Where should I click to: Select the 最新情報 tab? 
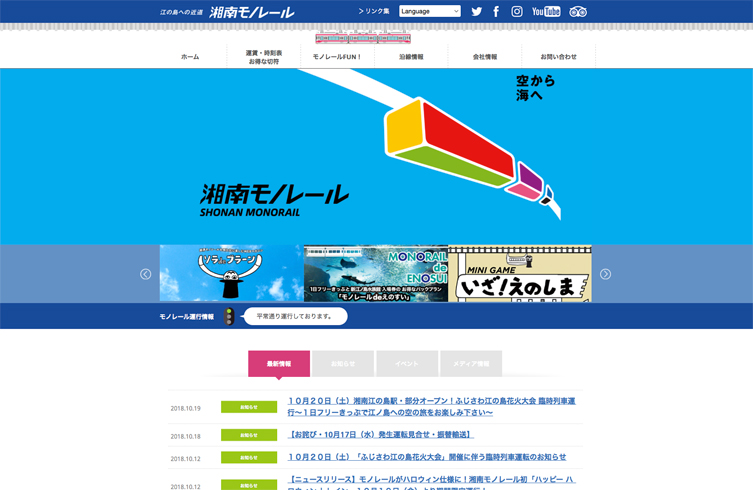click(x=279, y=364)
